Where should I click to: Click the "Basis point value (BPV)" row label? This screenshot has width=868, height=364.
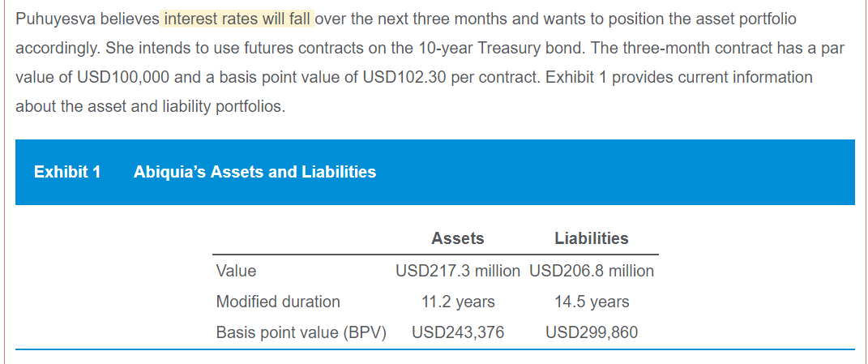(x=301, y=332)
